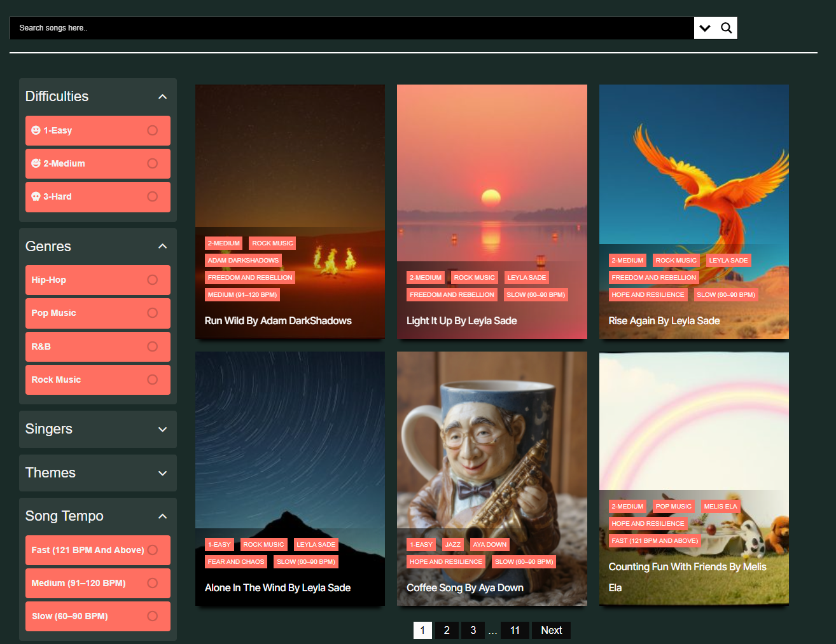This screenshot has width=836, height=644.
Task: Click the smiley icon on the 1-Easy filter
Action: tap(38, 130)
